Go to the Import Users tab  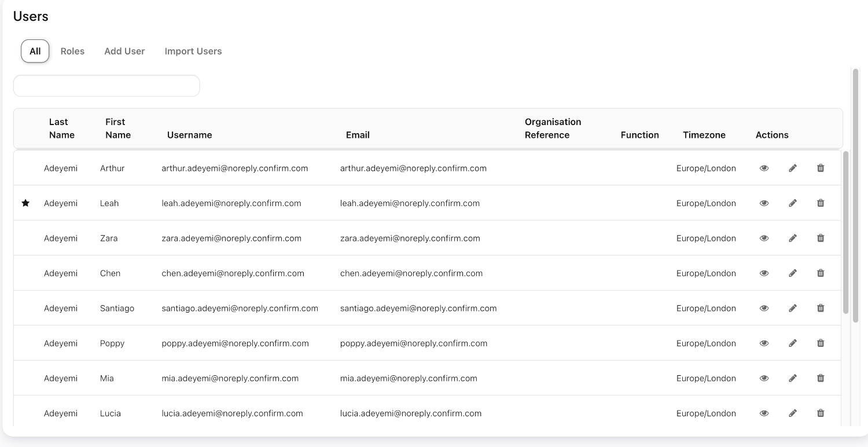tap(193, 51)
